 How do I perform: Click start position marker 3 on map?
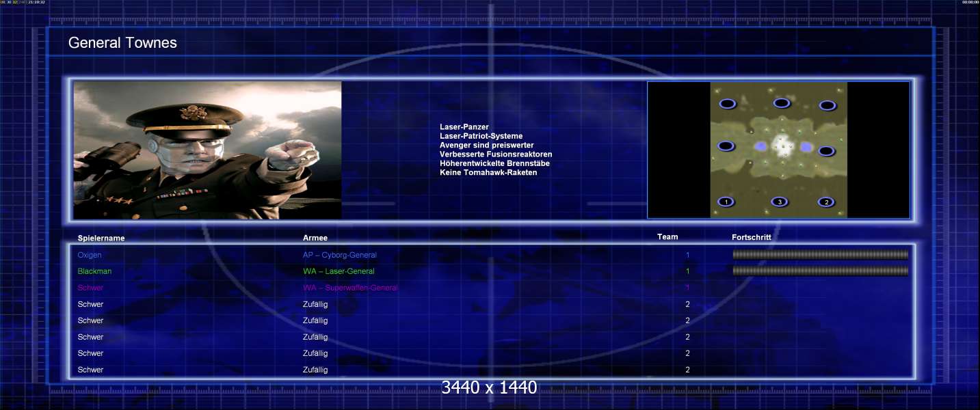coord(780,202)
